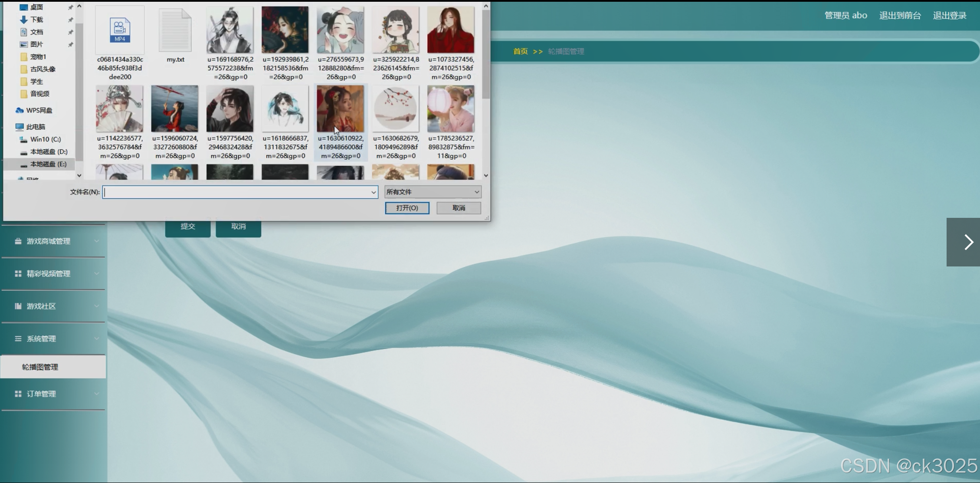
Task: Click the 系统管理 list icon
Action: click(18, 339)
